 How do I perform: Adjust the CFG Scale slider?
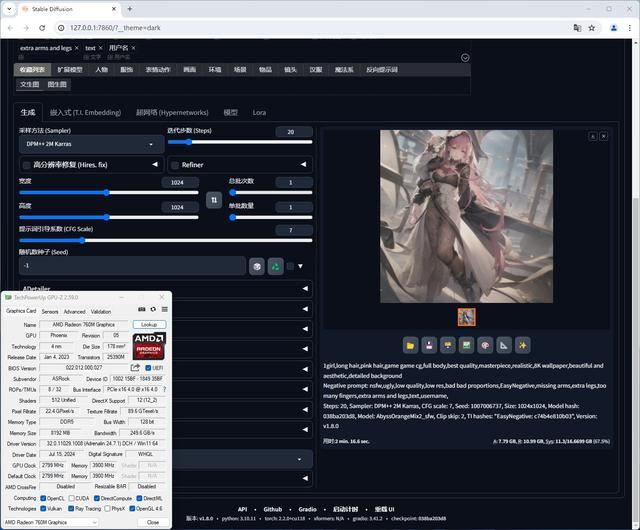82,241
